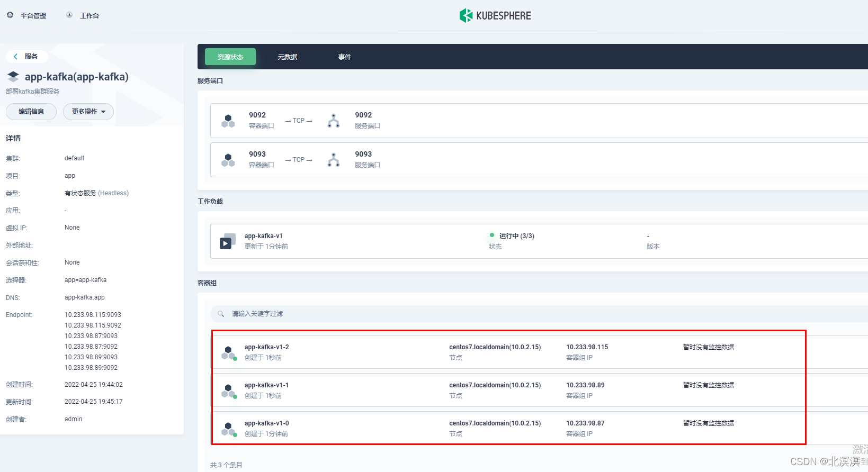Open Platform Management (平台管理) menu
This screenshot has height=472, width=868.
click(33, 16)
